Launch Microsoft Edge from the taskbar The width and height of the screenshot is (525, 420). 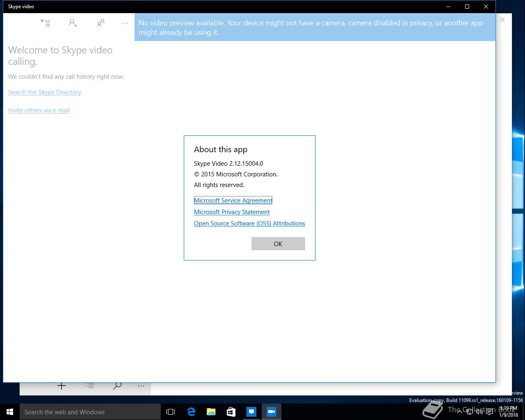(x=191, y=412)
